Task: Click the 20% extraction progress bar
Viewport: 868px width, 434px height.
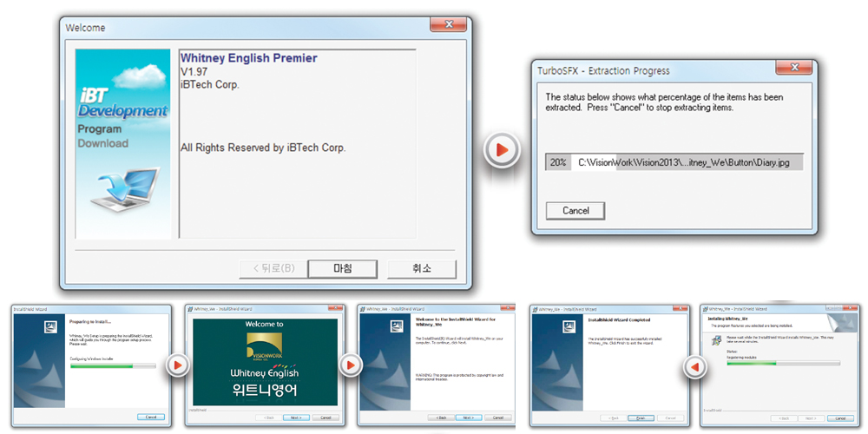Action: (674, 161)
